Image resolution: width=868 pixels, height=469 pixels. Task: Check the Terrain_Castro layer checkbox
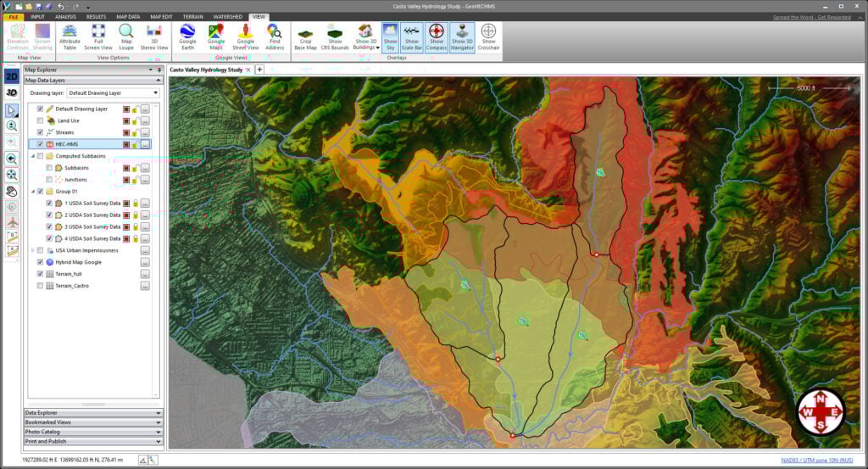coord(40,286)
